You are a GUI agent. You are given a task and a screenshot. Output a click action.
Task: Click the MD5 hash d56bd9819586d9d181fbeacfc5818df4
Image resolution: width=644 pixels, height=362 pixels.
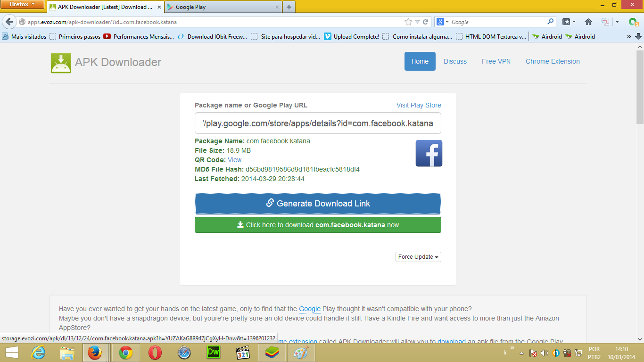coord(303,169)
